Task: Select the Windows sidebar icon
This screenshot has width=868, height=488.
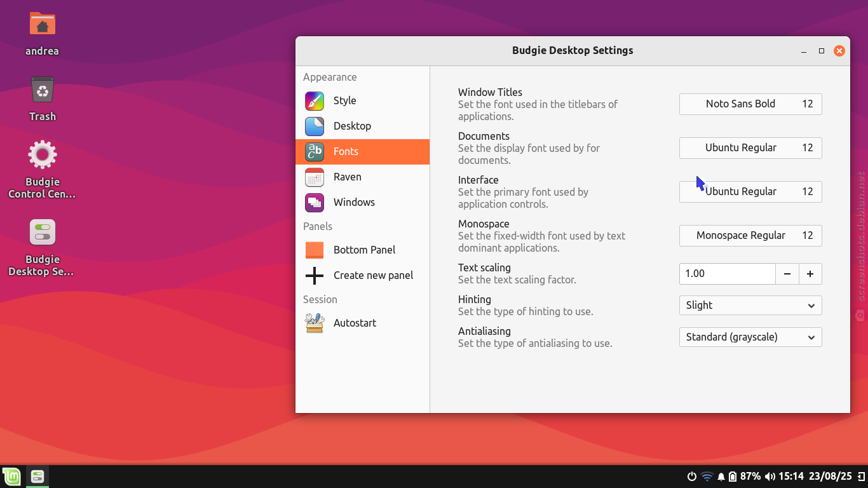Action: pos(315,203)
